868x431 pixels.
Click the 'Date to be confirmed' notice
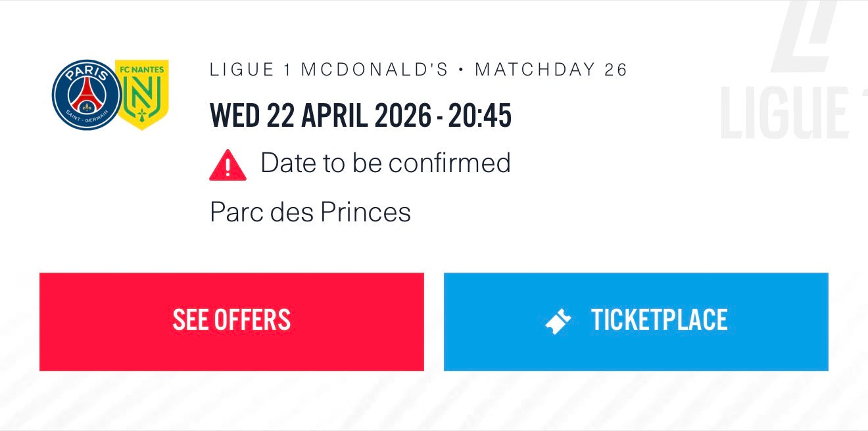click(x=385, y=163)
